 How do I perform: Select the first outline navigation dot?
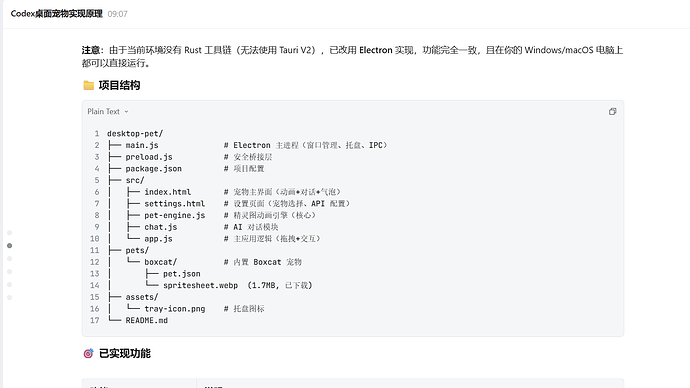[x=10, y=233]
